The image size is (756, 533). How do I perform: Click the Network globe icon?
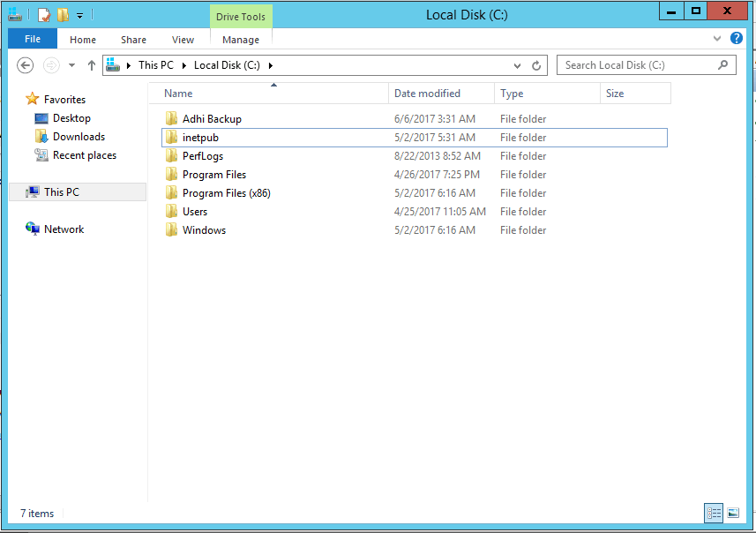coord(33,229)
